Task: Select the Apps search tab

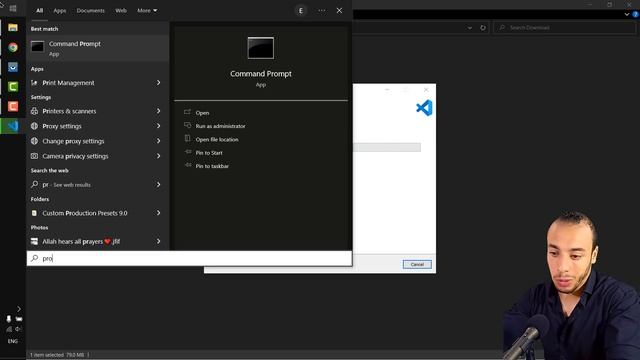Action: tap(60, 11)
